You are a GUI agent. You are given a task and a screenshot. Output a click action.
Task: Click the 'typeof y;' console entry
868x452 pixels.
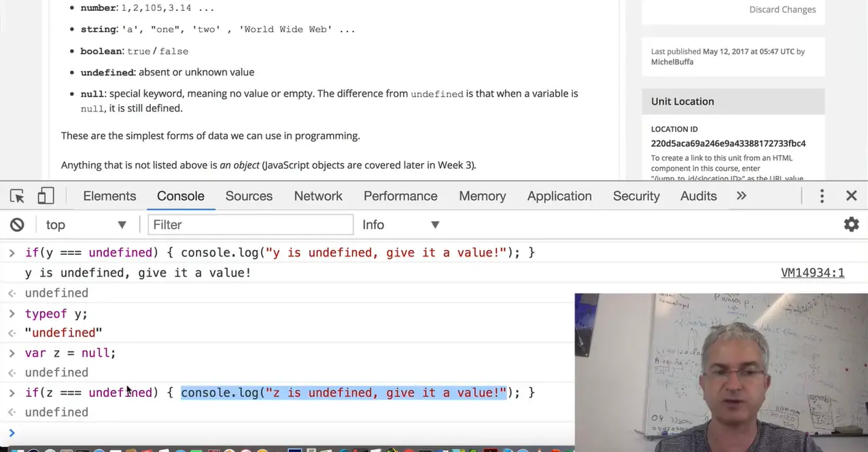pyautogui.click(x=56, y=313)
